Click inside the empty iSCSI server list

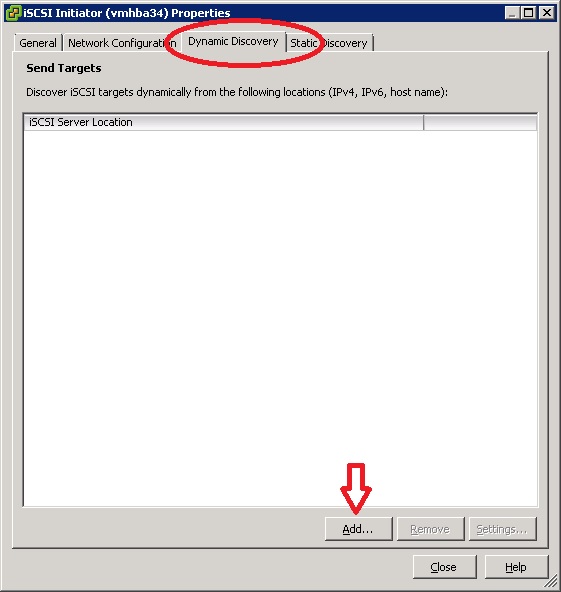coord(280,318)
